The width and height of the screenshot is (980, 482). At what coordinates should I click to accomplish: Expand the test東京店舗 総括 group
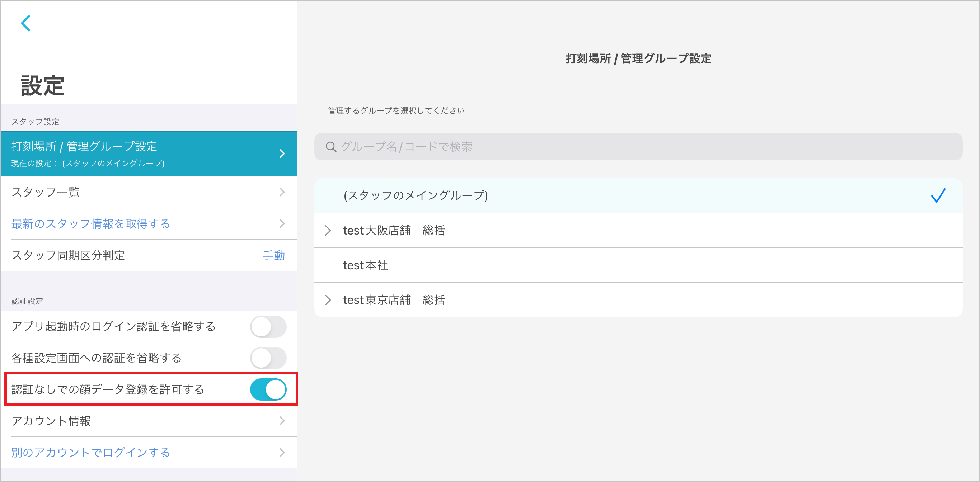click(x=328, y=300)
